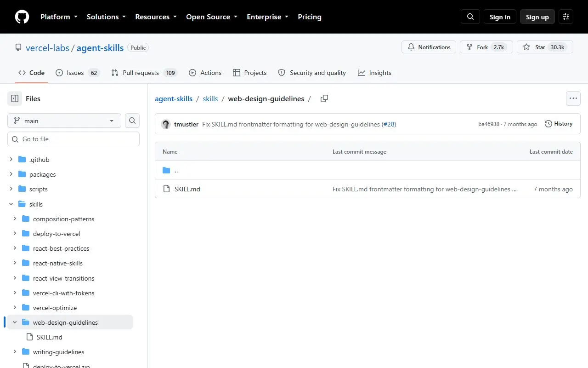Expand the react-view-transitions folder chevron
588x368 pixels.
(x=15, y=278)
